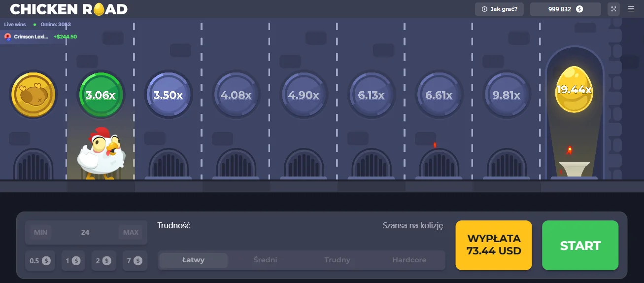Image resolution: width=644 pixels, height=283 pixels.
Task: Click the 4.90x multiplier coin
Action: pyautogui.click(x=304, y=95)
